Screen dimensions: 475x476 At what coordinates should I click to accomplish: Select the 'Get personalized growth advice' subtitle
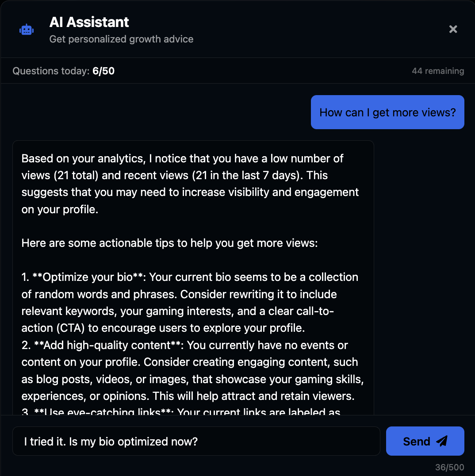click(121, 39)
